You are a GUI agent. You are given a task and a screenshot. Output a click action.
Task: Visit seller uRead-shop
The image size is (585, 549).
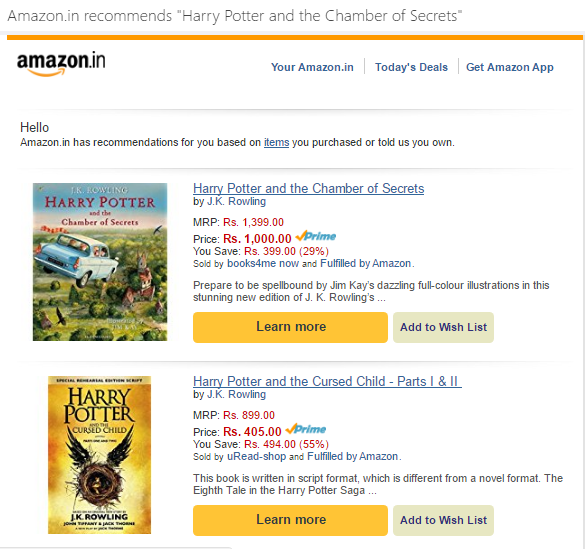pyautogui.click(x=257, y=456)
